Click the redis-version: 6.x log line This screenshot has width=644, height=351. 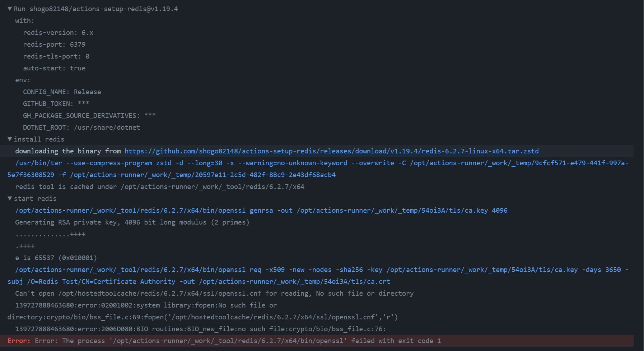pos(58,32)
